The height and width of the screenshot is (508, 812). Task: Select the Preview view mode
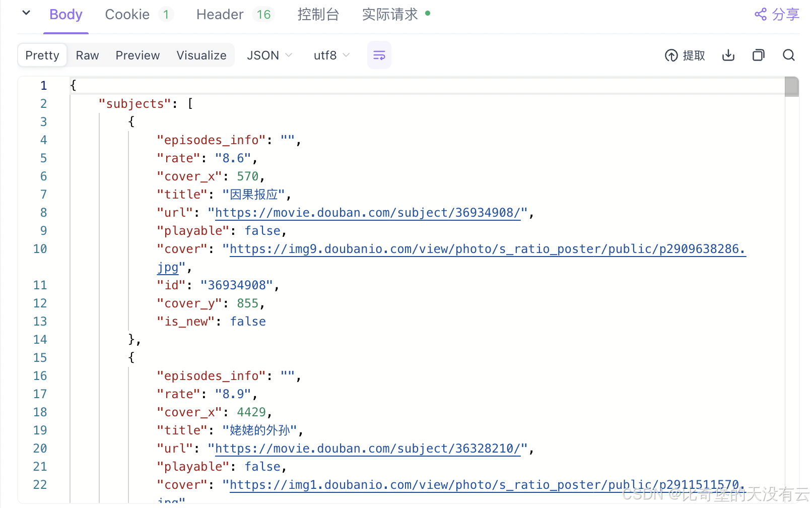click(138, 55)
